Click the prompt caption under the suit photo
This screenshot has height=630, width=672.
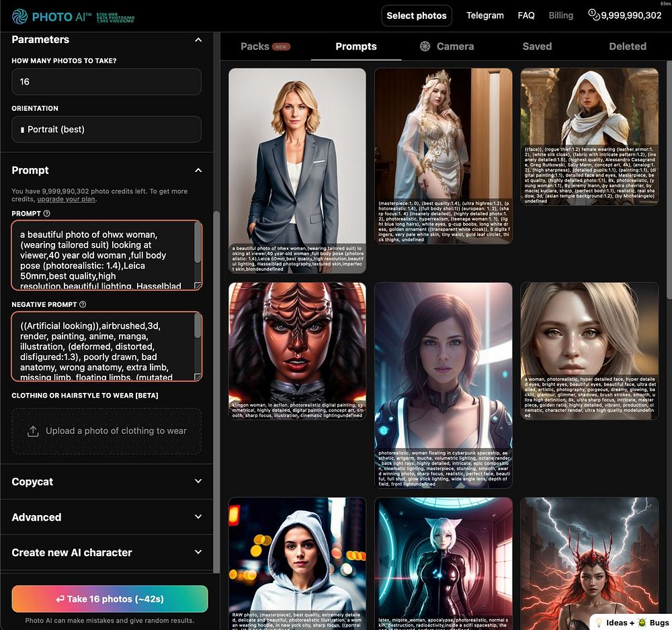pos(297,259)
